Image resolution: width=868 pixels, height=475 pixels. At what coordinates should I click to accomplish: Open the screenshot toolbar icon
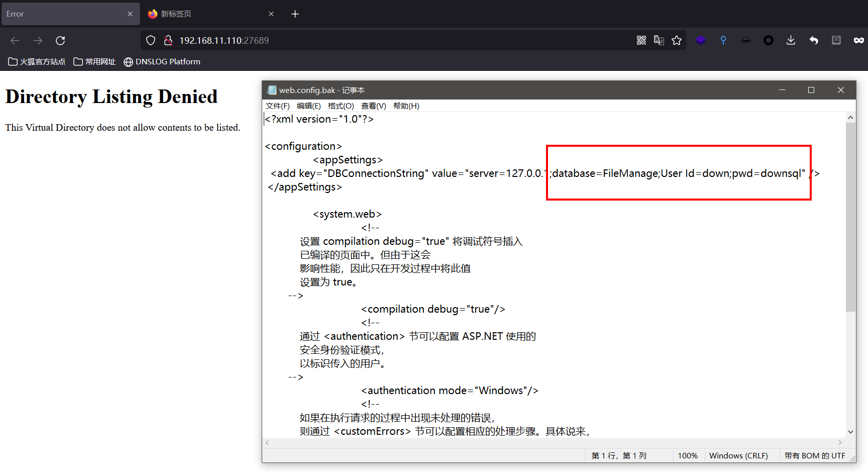point(836,40)
